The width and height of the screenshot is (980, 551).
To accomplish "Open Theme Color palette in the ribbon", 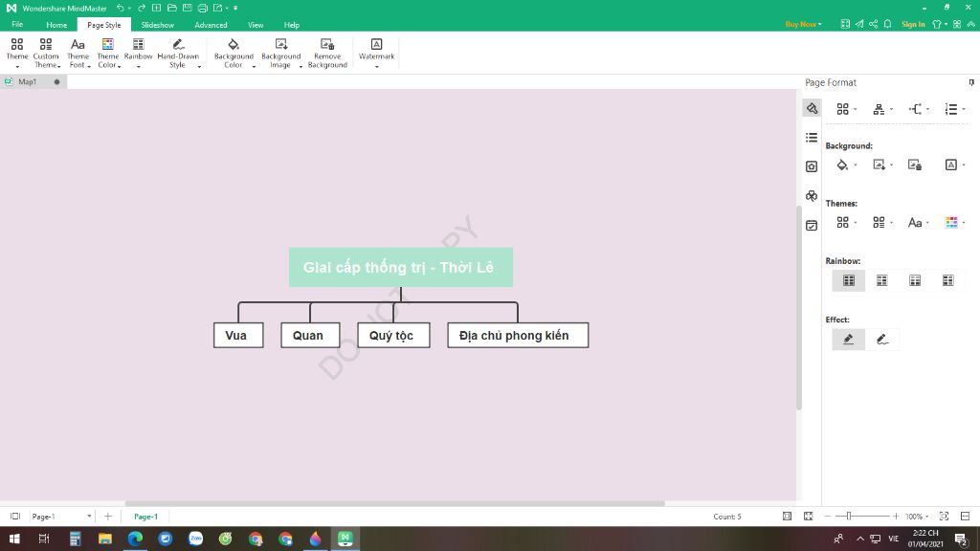I will (108, 54).
